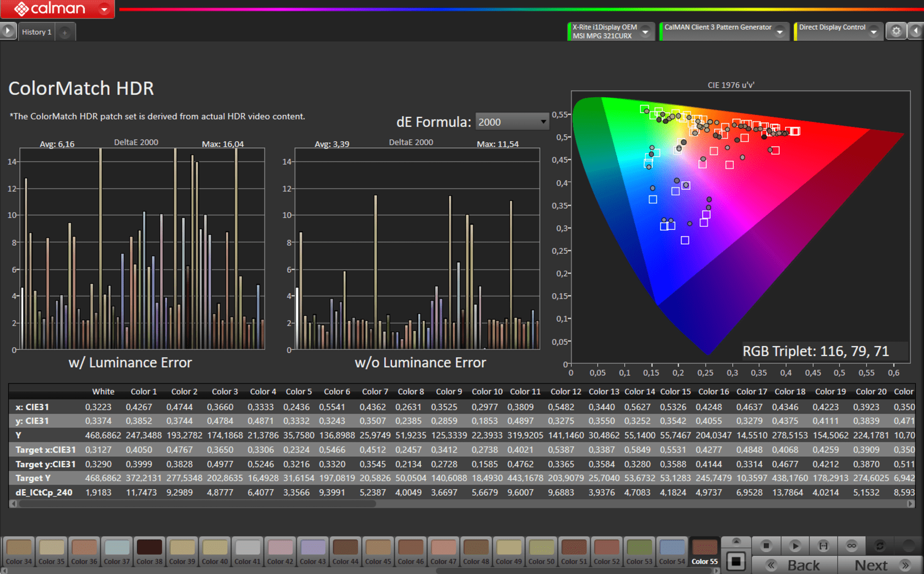Open the settings gear
924x574 pixels.
click(896, 31)
